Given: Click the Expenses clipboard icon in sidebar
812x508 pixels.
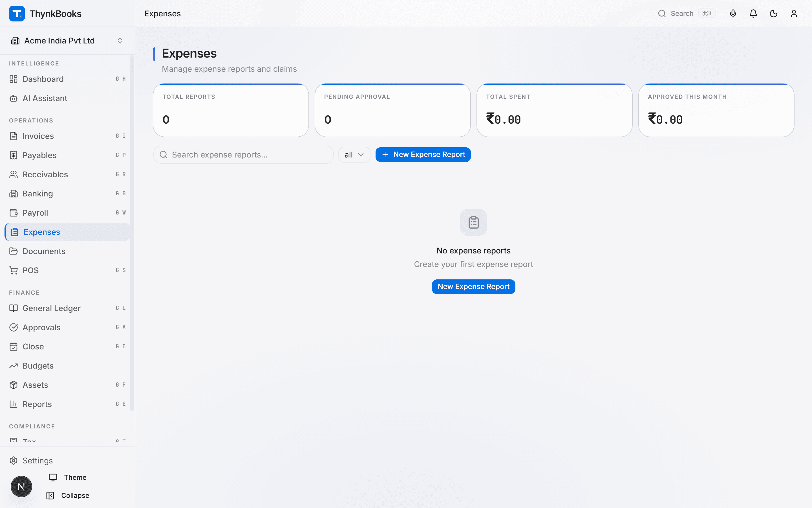Looking at the screenshot, I should tap(15, 232).
